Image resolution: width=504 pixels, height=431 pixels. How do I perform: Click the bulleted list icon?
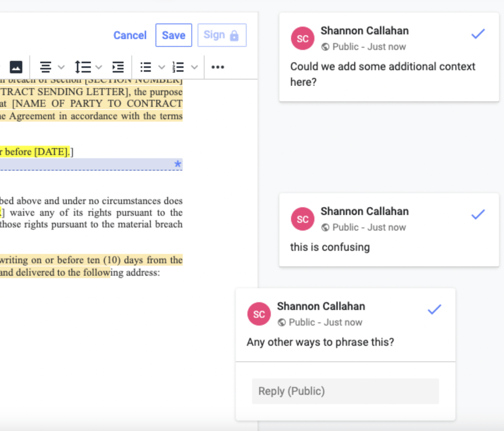(x=145, y=67)
